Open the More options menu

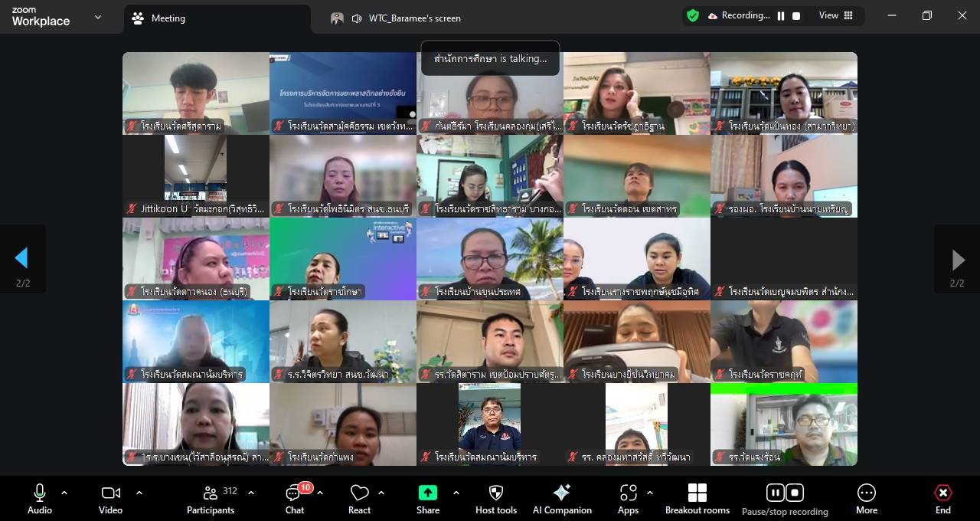[867, 499]
